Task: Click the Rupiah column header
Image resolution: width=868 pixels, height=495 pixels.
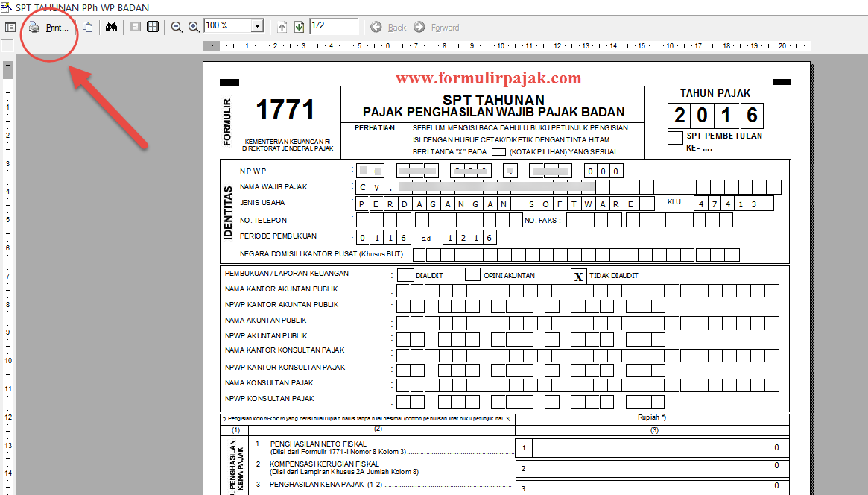Action: coord(651,417)
